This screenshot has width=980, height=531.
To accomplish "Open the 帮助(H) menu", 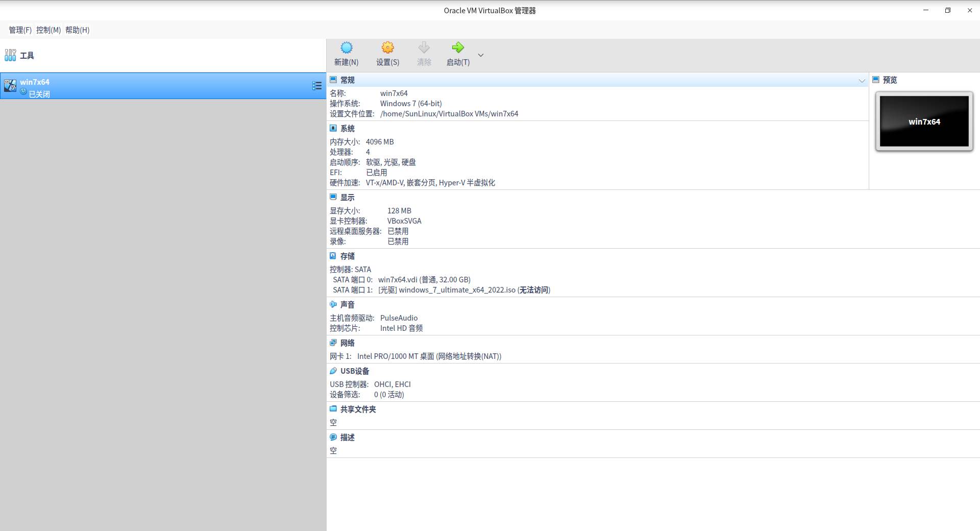I will pyautogui.click(x=78, y=30).
